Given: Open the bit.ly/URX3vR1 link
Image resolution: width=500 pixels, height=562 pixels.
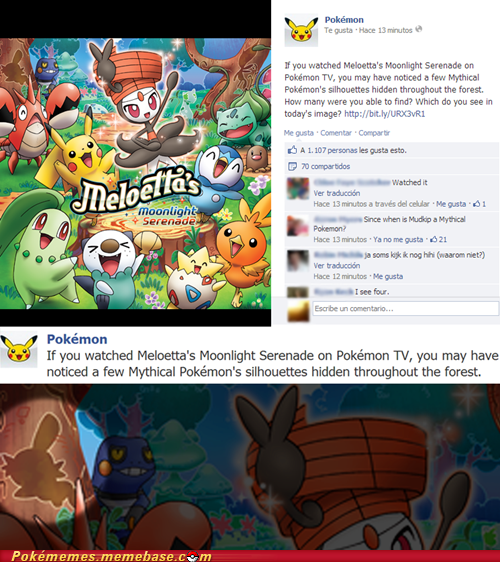Looking at the screenshot, I should point(385,114).
